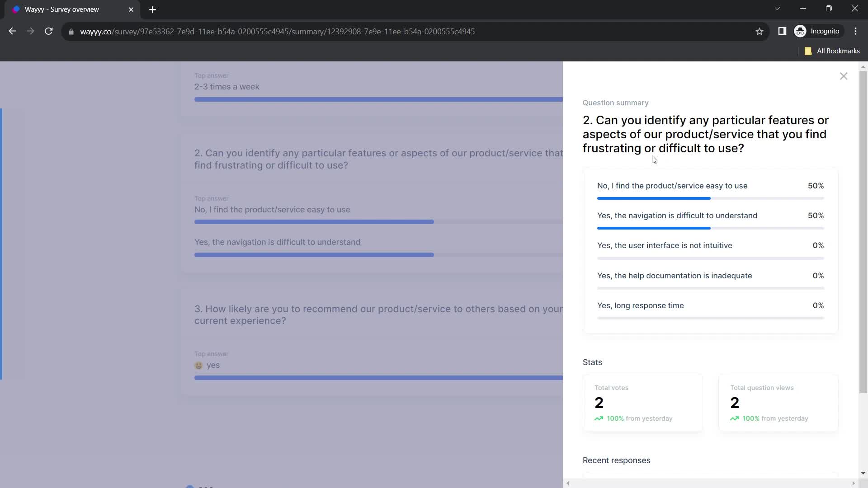Select 'Yes, long response time' option
Viewport: 868px width, 488px height.
pos(710,311)
